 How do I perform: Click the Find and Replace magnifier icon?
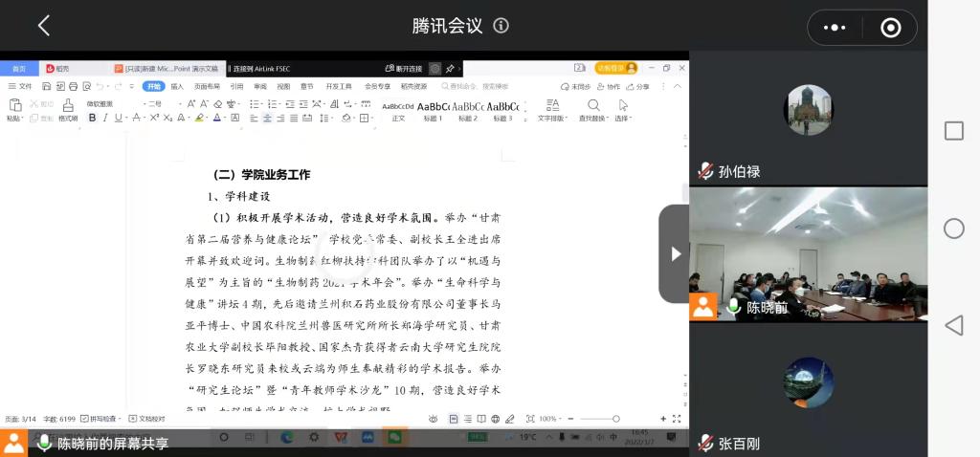tap(593, 105)
